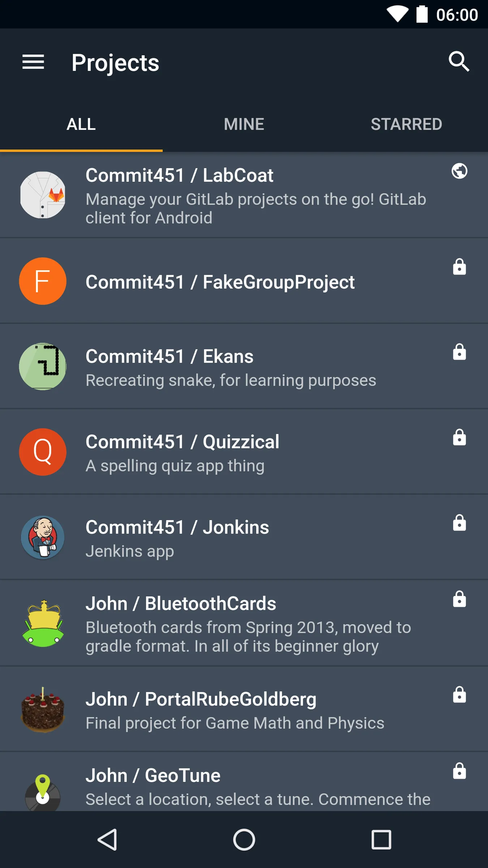Open the STARRED projects tab
This screenshot has height=868, width=488.
pyautogui.click(x=406, y=124)
